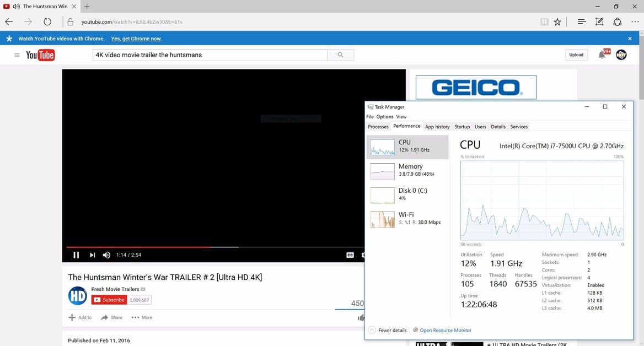Click the Upload button
Viewport: 644px width, 346px height.
click(x=576, y=55)
